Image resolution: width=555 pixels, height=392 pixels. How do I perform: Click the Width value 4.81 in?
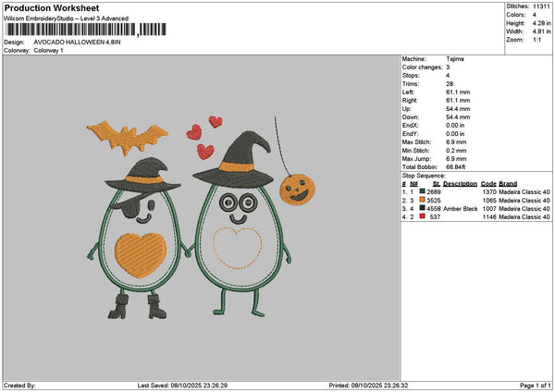pyautogui.click(x=541, y=31)
